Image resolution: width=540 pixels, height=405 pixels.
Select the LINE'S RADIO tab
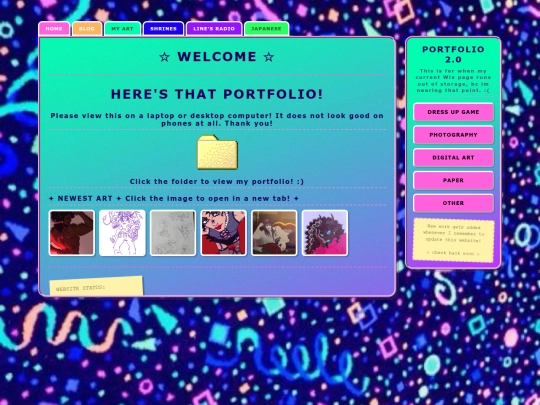pyautogui.click(x=214, y=29)
